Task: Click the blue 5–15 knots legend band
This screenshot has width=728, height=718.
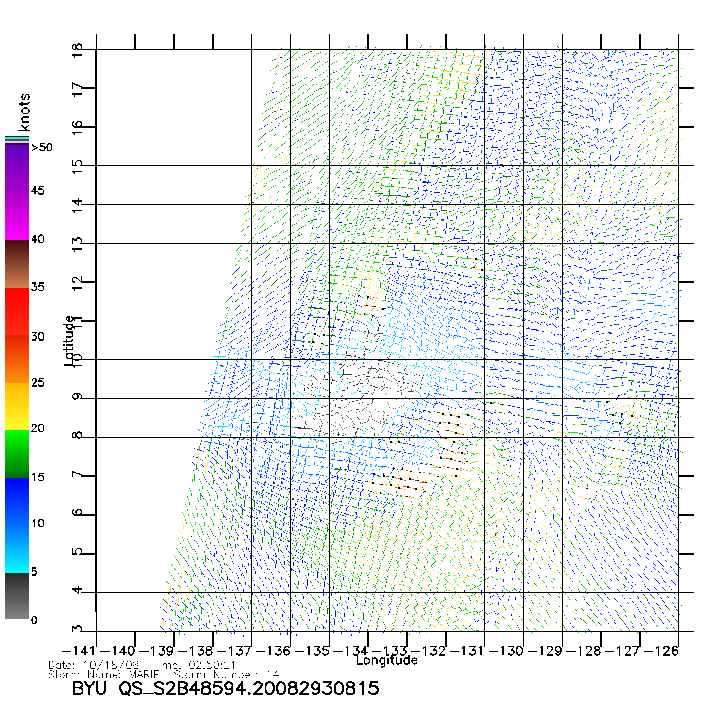Action: (x=17, y=525)
